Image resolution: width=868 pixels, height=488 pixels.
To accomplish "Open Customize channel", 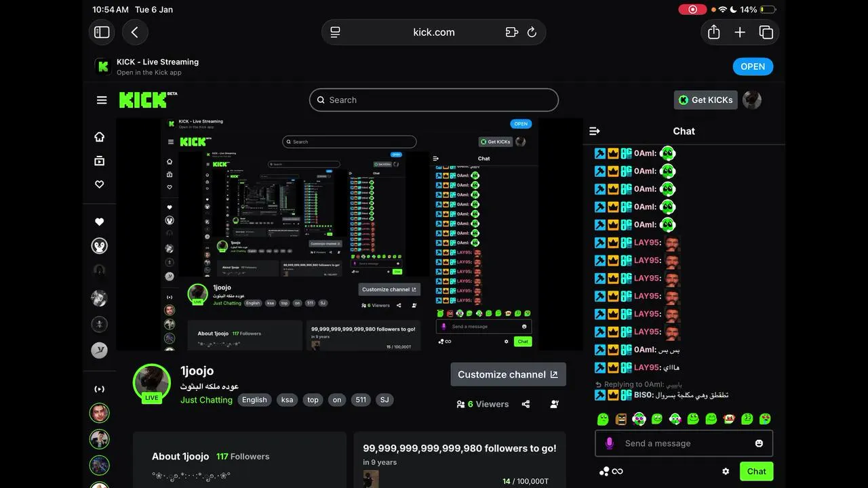I will pyautogui.click(x=508, y=374).
